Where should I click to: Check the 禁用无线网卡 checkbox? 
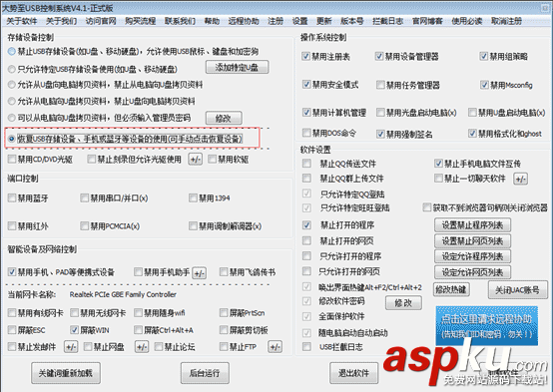pos(75,312)
